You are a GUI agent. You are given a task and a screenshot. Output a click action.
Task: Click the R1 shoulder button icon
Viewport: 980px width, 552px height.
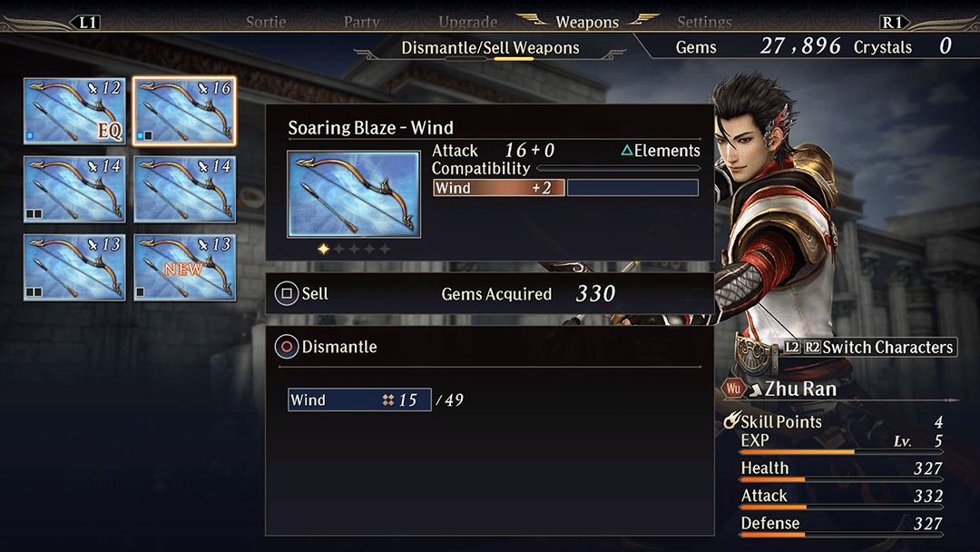893,23
